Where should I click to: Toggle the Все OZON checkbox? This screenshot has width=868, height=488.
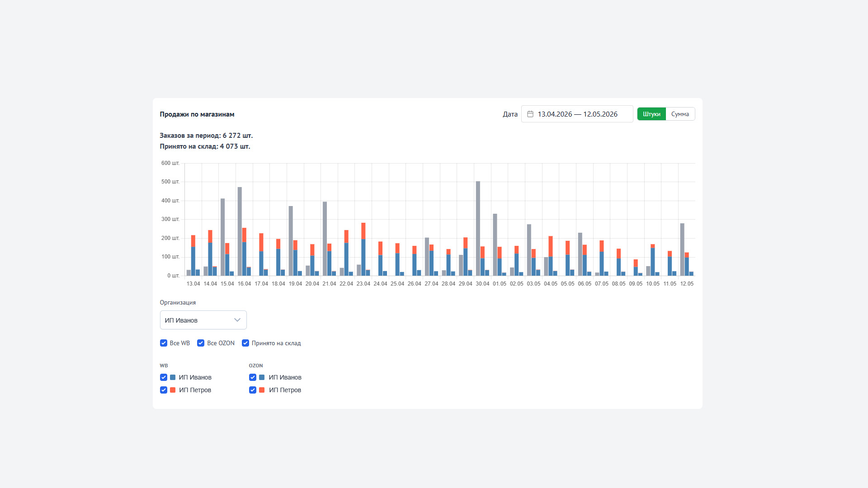[201, 343]
